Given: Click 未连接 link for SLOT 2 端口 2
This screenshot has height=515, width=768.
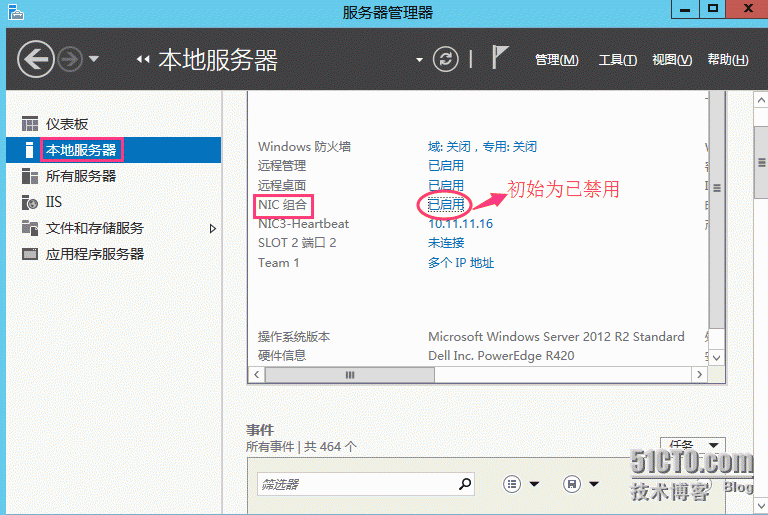Looking at the screenshot, I should click(446, 243).
